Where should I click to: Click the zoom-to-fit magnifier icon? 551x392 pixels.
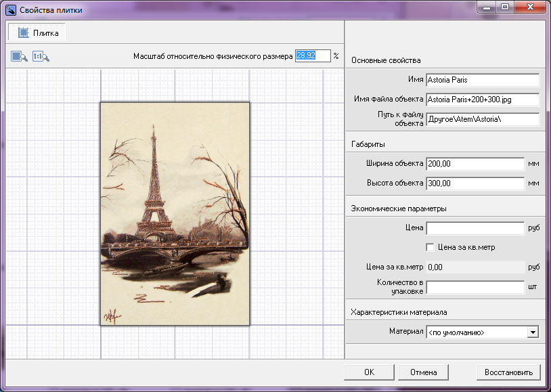19,57
